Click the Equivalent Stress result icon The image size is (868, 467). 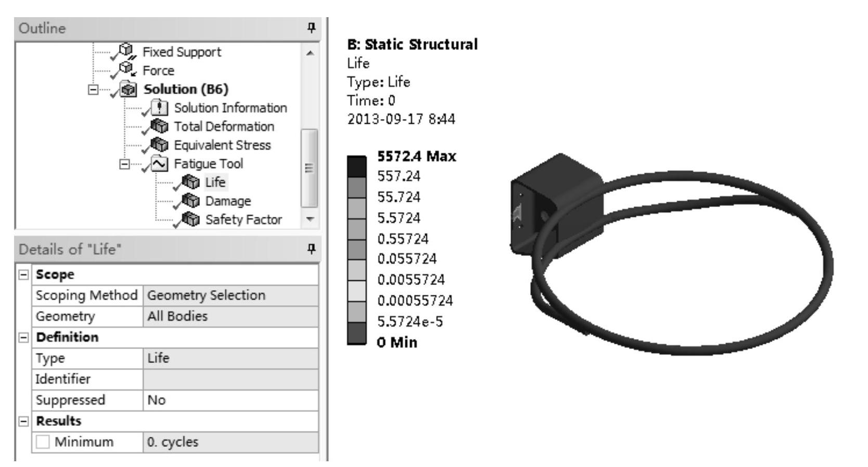coord(160,145)
